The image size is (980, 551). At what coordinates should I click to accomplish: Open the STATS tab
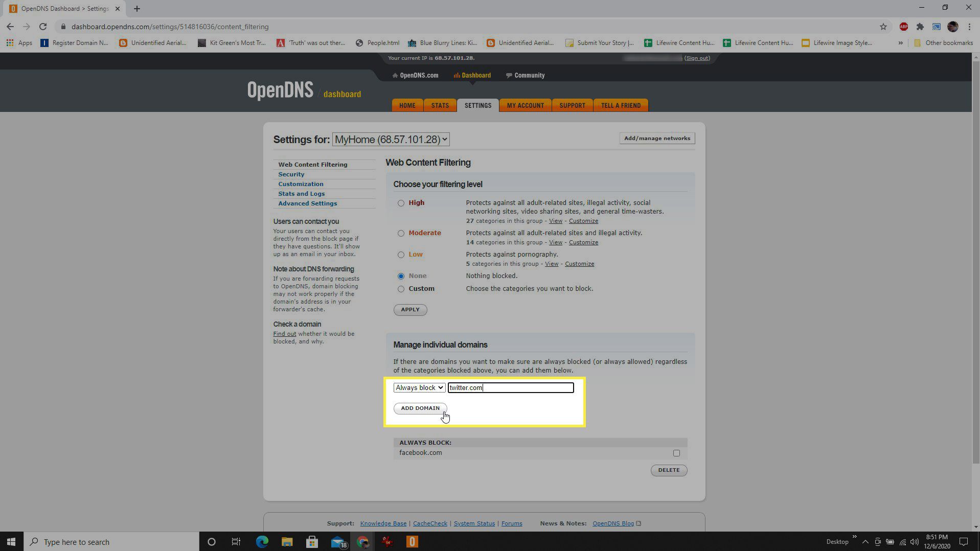click(440, 105)
